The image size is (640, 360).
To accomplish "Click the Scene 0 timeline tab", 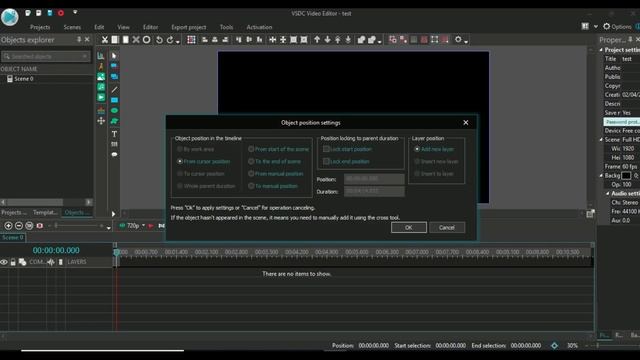I will 13,237.
